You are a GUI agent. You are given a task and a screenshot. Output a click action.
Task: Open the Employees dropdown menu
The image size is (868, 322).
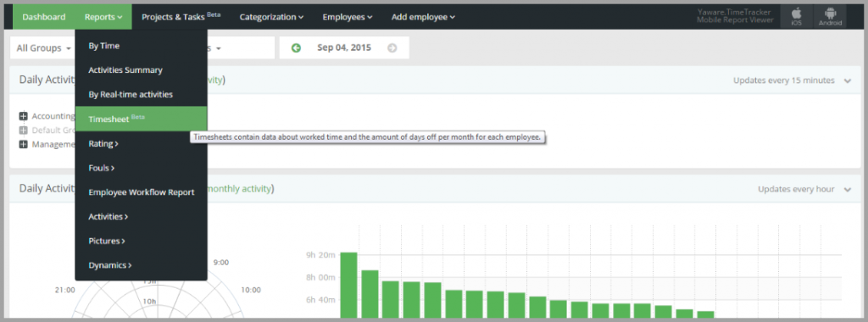(347, 17)
